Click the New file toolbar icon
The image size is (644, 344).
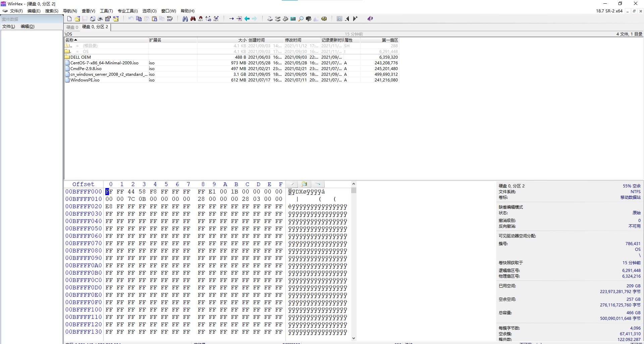click(x=69, y=19)
